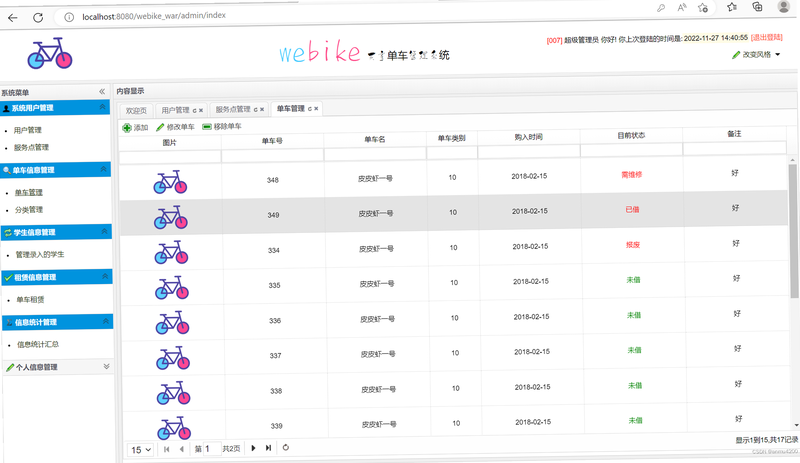The width and height of the screenshot is (800, 463).
Task: Switch to the 欢迎页 tab
Action: tap(136, 111)
